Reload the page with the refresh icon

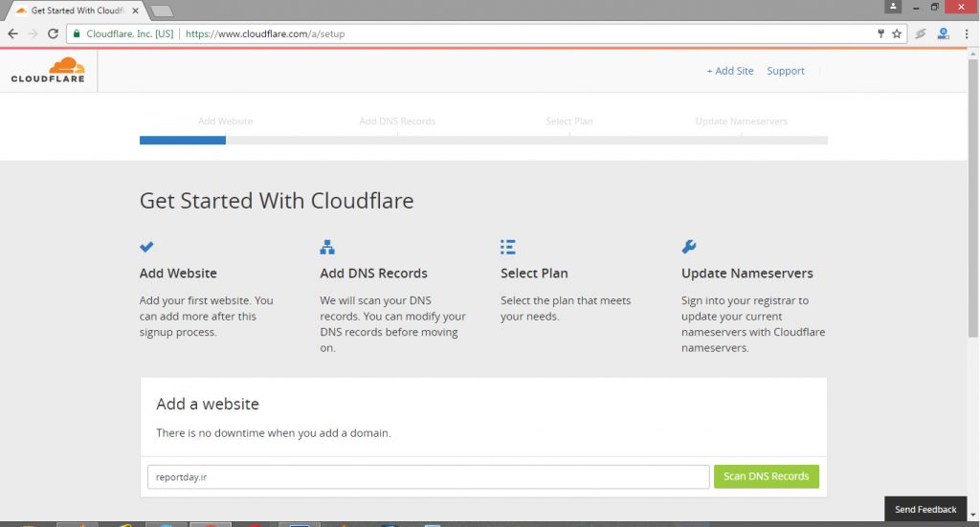point(53,33)
